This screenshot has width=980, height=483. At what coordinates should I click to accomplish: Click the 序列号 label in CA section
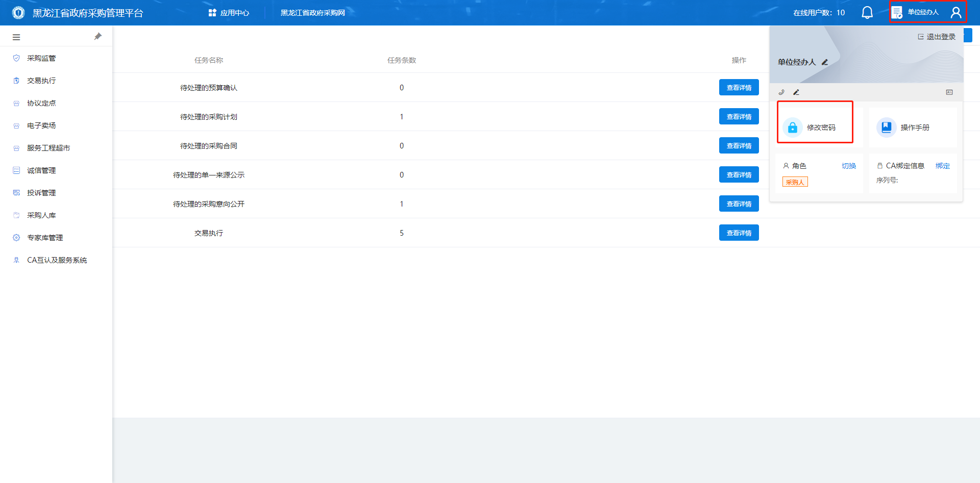(x=887, y=180)
